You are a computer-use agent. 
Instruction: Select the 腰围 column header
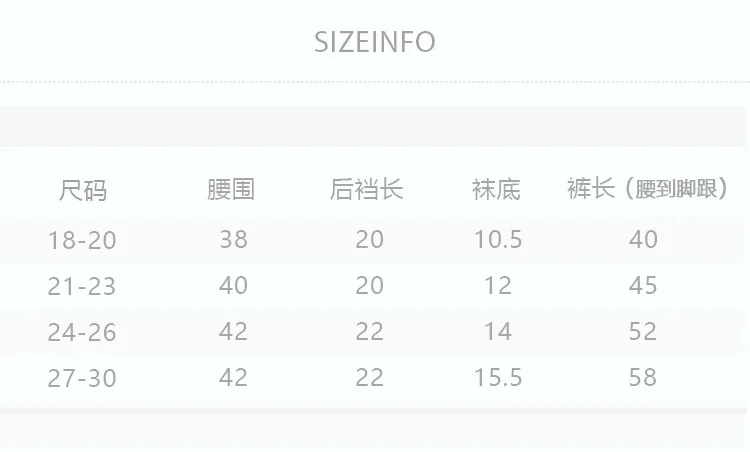click(231, 189)
